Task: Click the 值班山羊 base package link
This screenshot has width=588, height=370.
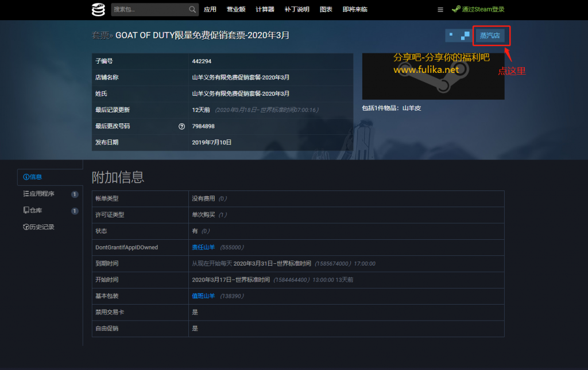Action: pyautogui.click(x=204, y=296)
